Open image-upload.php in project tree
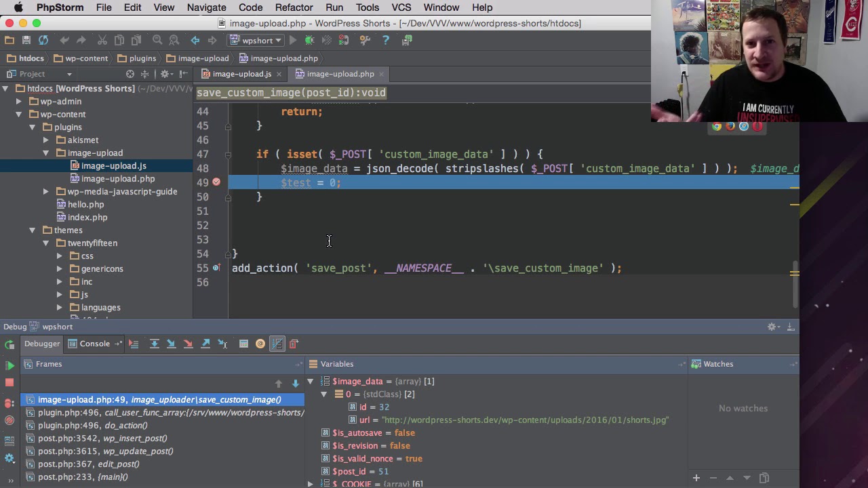 click(x=118, y=179)
